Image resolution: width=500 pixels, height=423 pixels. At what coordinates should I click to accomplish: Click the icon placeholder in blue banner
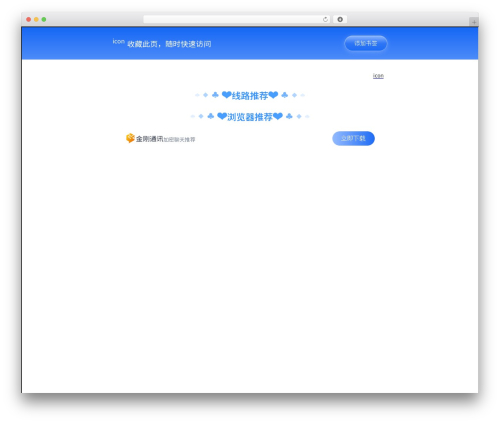pos(118,41)
